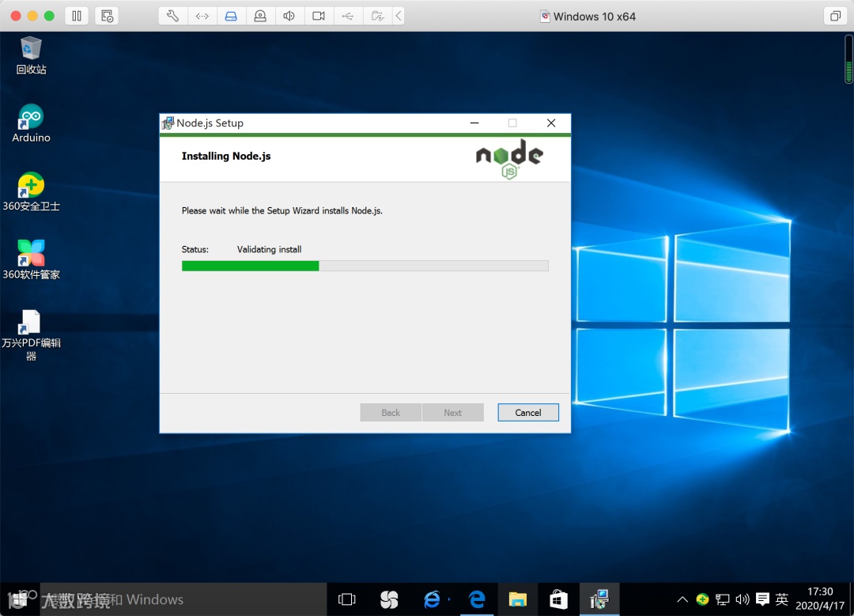Open Microsoft Store from the taskbar
This screenshot has width=854, height=616.
point(558,599)
